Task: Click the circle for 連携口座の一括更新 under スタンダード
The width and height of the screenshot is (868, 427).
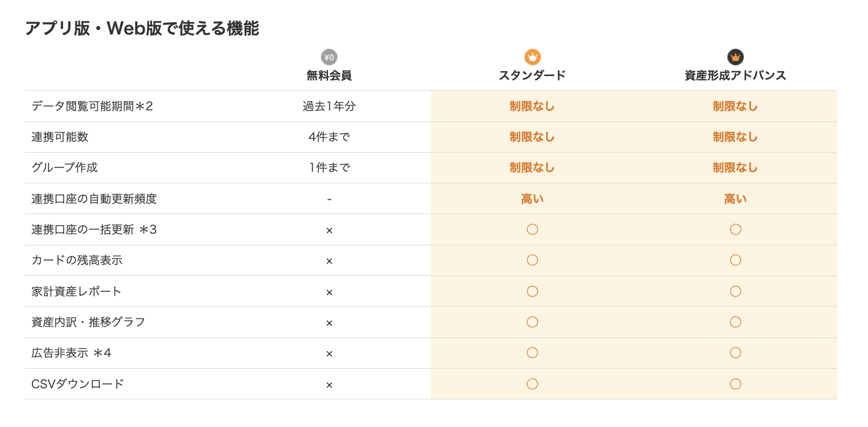Action: pos(532,229)
